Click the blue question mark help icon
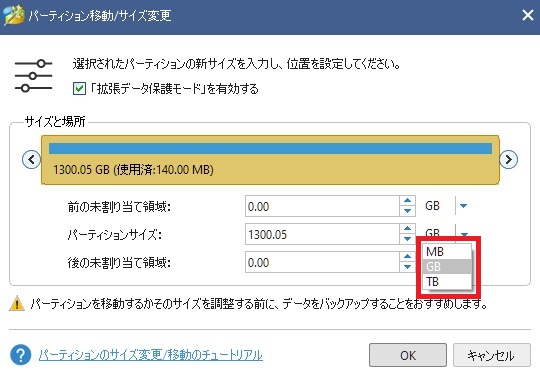The width and height of the screenshot is (540, 377). click(20, 355)
